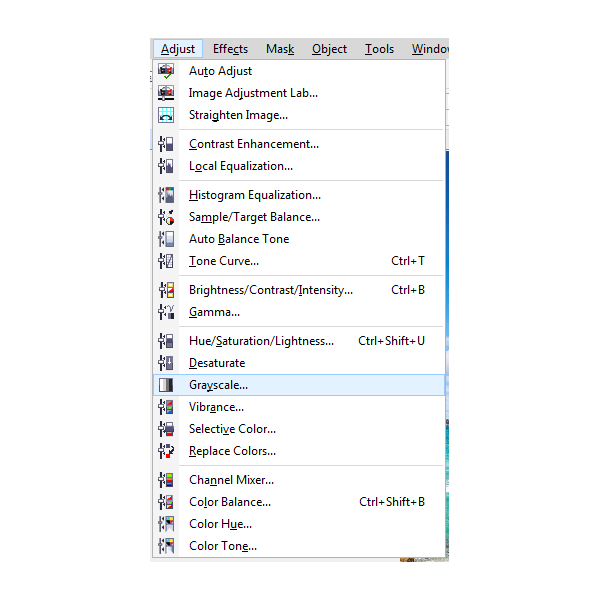Click the Channel Mixer icon
Screen dimensions: 600x600
point(166,480)
